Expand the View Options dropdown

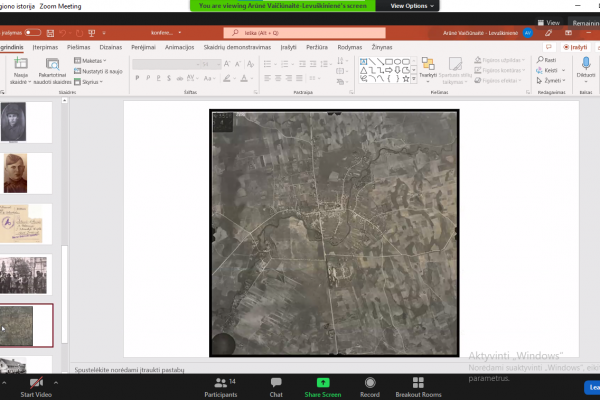412,6
